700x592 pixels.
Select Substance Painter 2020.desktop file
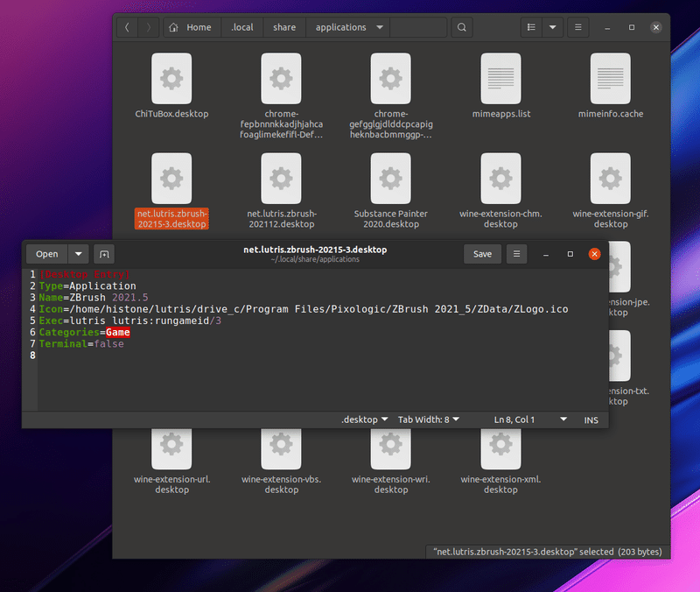pyautogui.click(x=390, y=191)
